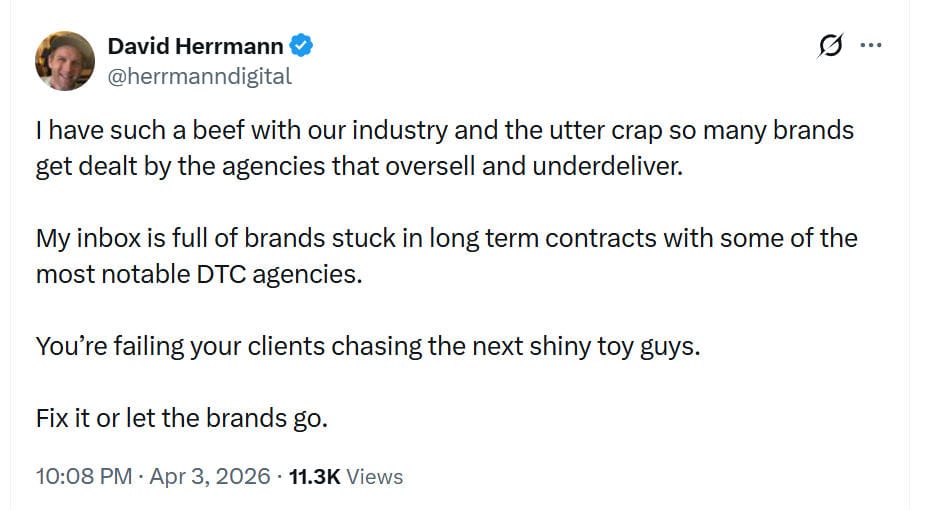Click the David Herrmann display name

[195, 45]
